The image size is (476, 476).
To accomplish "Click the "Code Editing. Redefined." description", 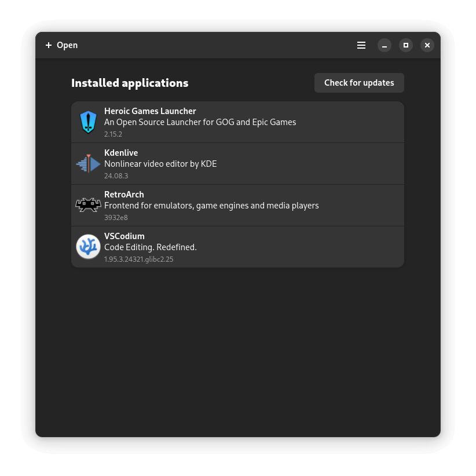I will tap(151, 247).
